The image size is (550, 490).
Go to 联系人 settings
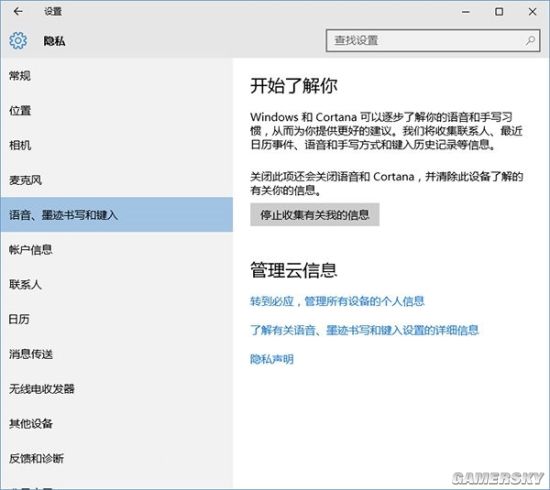pos(116,284)
